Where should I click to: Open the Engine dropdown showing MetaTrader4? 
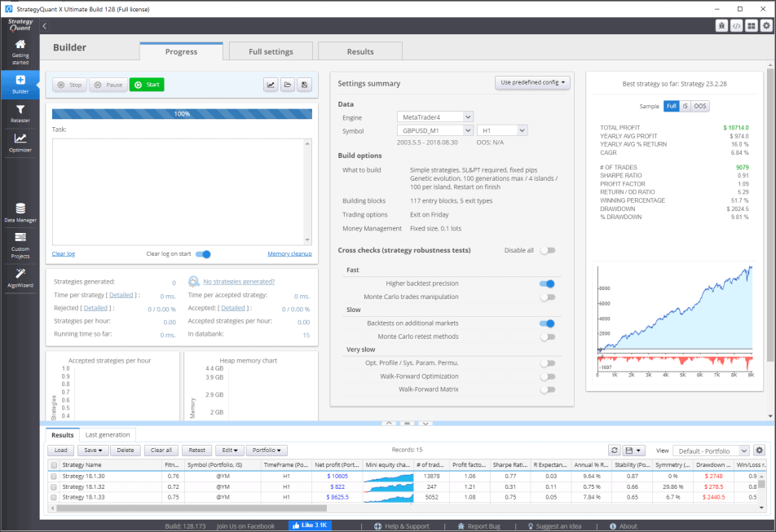(435, 117)
